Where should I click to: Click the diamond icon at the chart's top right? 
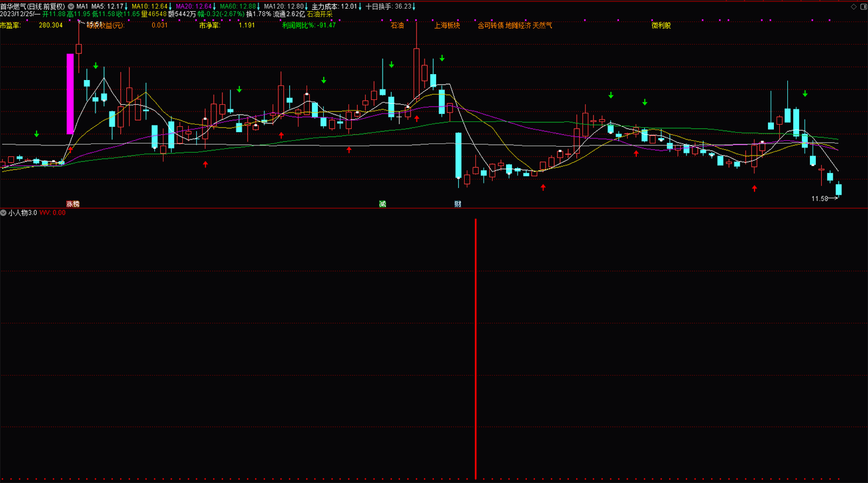tap(854, 6)
